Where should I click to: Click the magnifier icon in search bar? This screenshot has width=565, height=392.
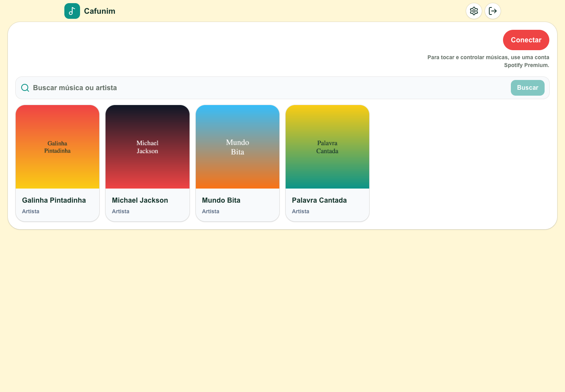click(25, 88)
